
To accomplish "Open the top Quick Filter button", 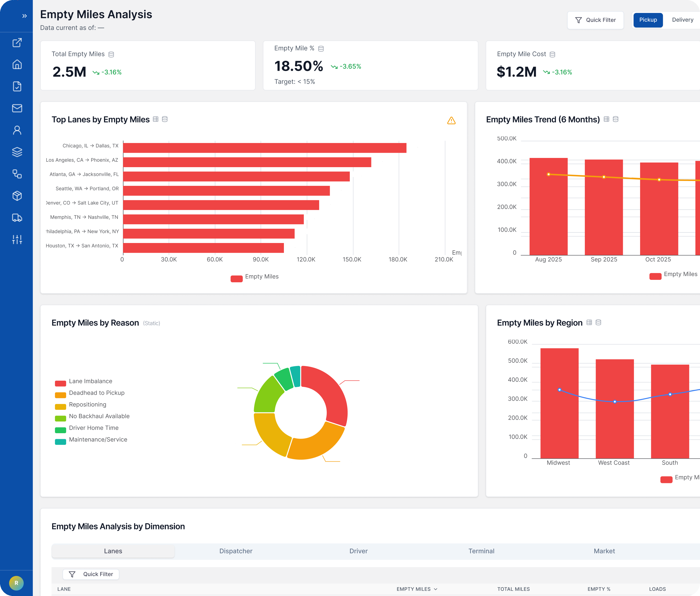I will coord(595,20).
